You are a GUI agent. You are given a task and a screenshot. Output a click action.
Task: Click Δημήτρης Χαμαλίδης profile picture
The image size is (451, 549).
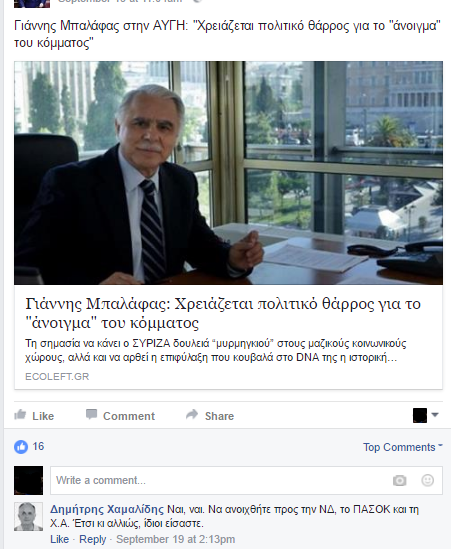[28, 516]
